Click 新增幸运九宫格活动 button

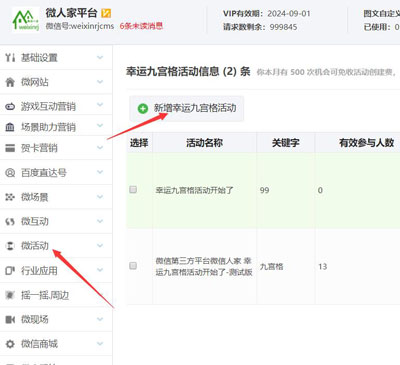coord(187,108)
